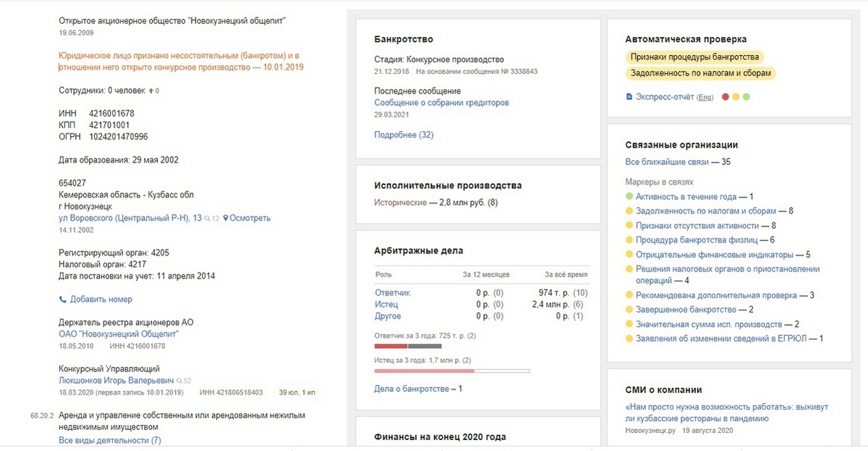Open Активность в течение года marker
This screenshot has width=868, height=451.
[x=686, y=197]
